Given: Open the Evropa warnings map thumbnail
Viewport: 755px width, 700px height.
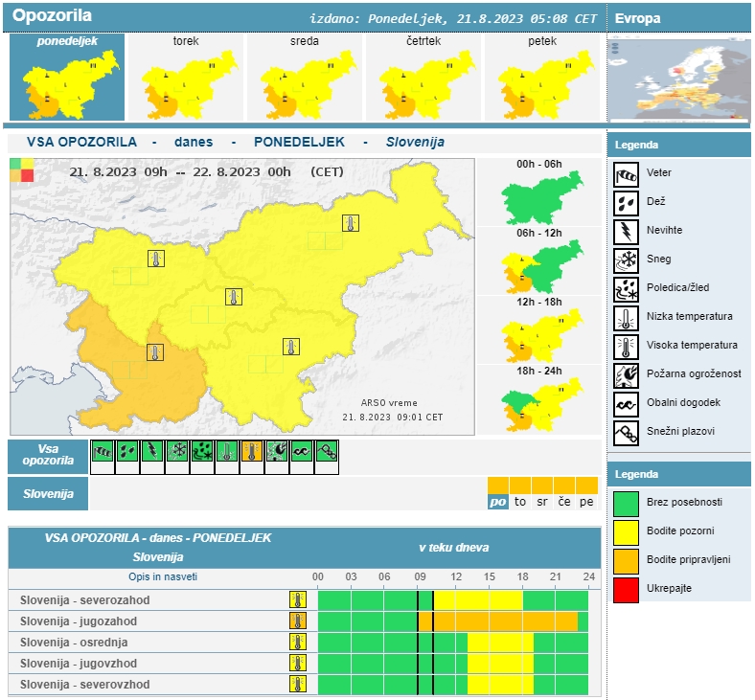Looking at the screenshot, I should (679, 78).
